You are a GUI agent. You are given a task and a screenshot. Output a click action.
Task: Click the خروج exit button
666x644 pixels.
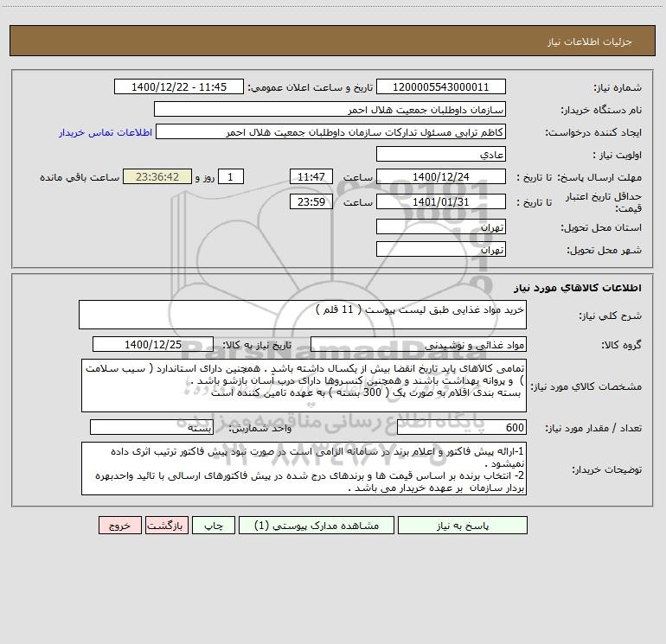tap(119, 525)
